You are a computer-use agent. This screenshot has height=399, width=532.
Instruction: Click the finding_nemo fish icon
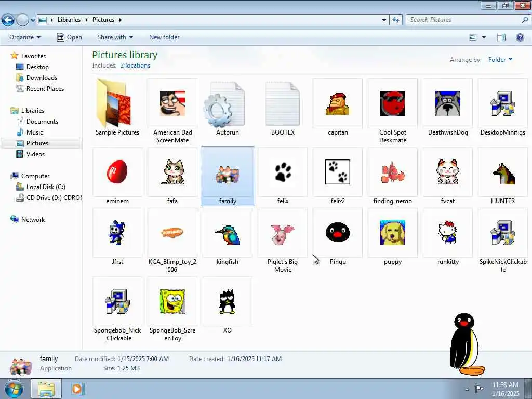393,172
